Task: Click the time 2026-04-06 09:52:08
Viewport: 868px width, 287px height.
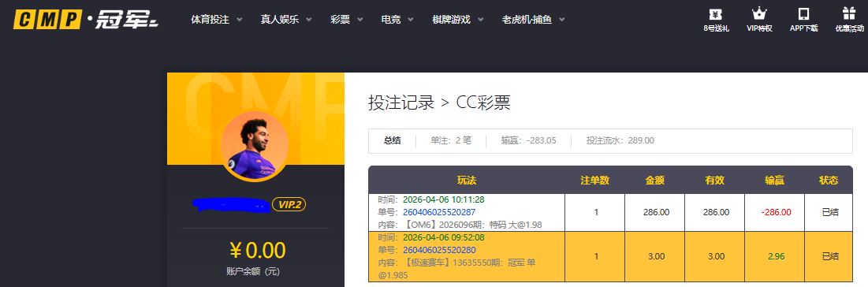Action: [x=444, y=237]
